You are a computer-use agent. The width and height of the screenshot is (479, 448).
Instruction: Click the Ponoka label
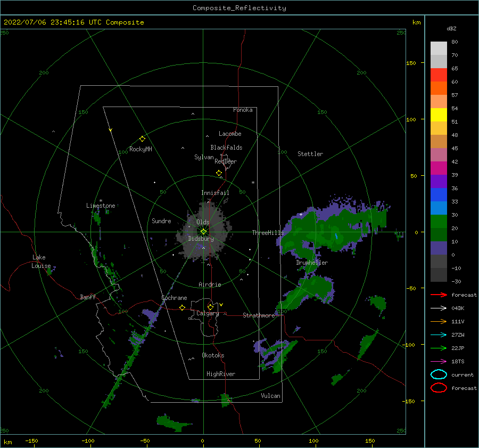pos(243,110)
